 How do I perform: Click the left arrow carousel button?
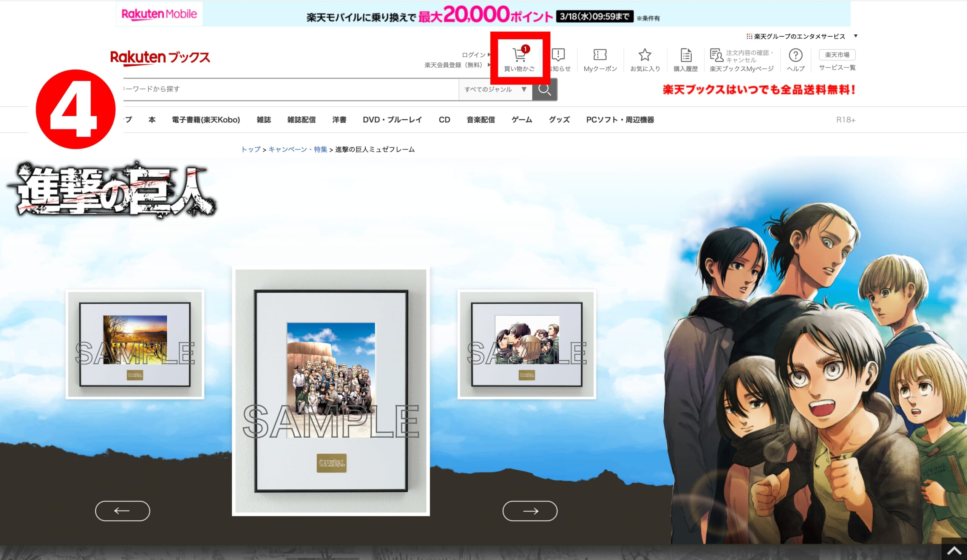tap(122, 511)
